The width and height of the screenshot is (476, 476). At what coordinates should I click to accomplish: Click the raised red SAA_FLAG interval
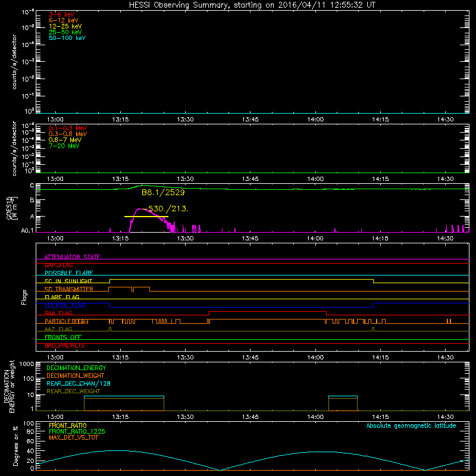(x=267, y=312)
